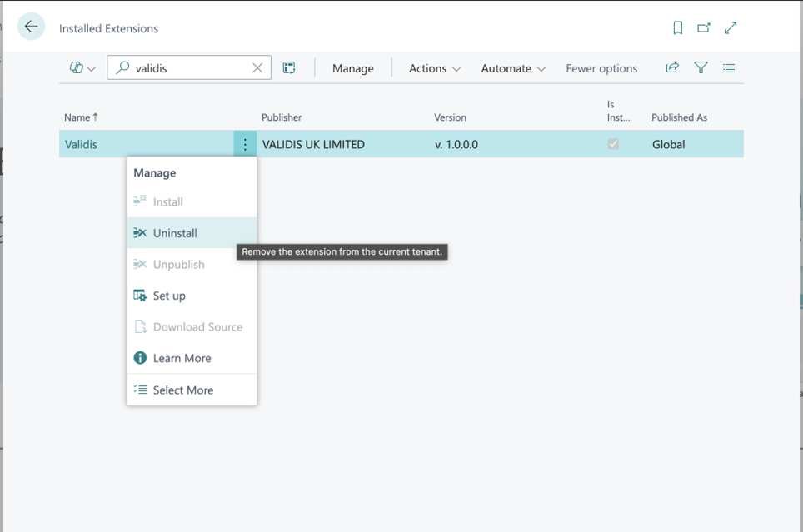Viewport: 803px width, 532px height.
Task: Click the Is Installed checkbox for Validis
Action: coord(613,144)
